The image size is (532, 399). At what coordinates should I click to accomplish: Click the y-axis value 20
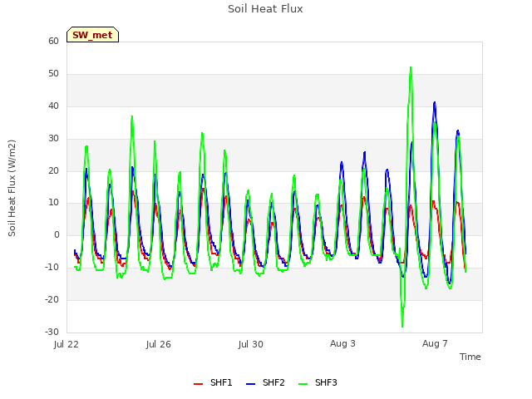point(53,170)
